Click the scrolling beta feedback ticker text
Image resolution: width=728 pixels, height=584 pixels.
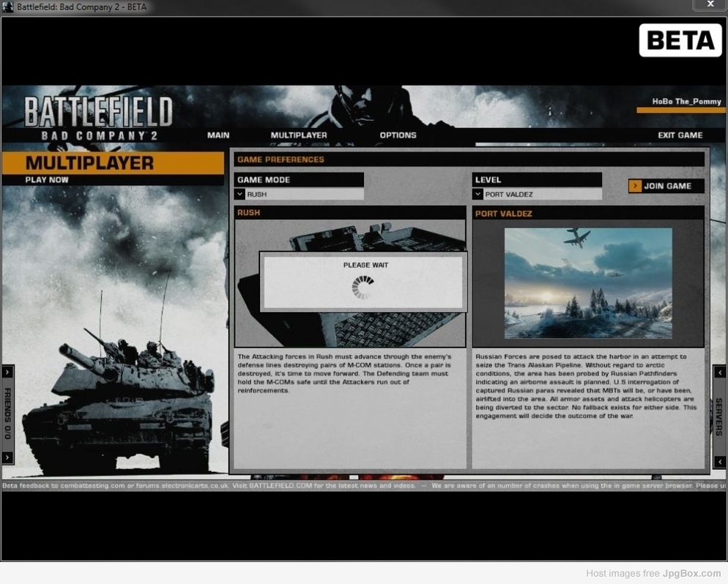pyautogui.click(x=364, y=486)
